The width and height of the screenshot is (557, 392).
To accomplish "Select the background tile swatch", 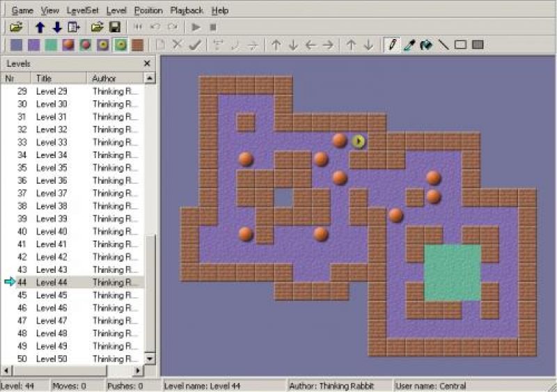I will coord(16,45).
